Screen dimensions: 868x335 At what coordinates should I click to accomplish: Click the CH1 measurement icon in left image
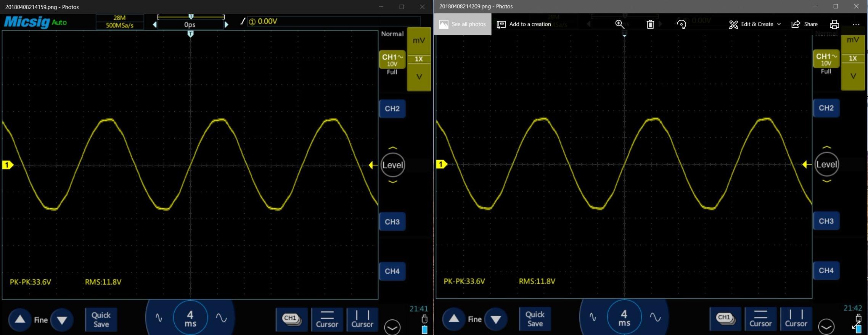tap(291, 319)
